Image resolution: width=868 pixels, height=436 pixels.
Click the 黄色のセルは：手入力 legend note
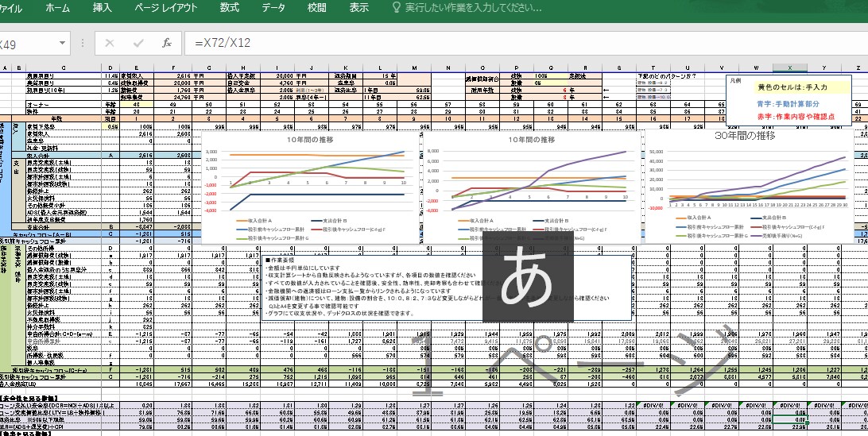tap(792, 87)
